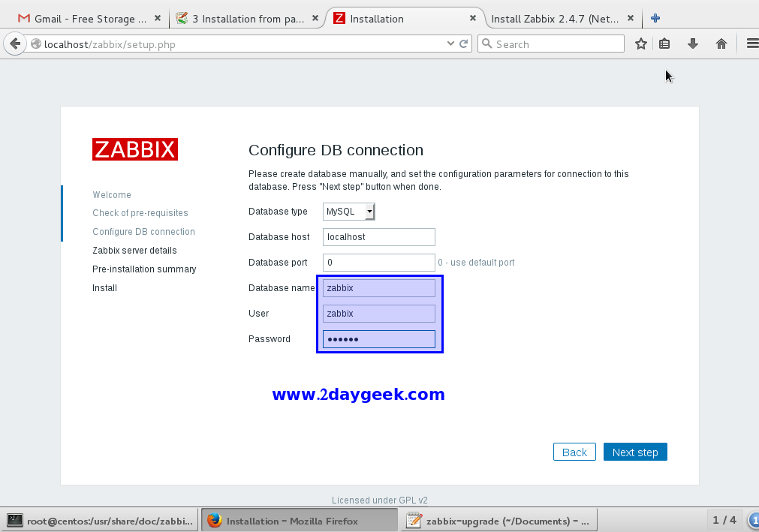Click the Firefox icon in the taskbar
The width and height of the screenshot is (759, 532).
coord(215,521)
